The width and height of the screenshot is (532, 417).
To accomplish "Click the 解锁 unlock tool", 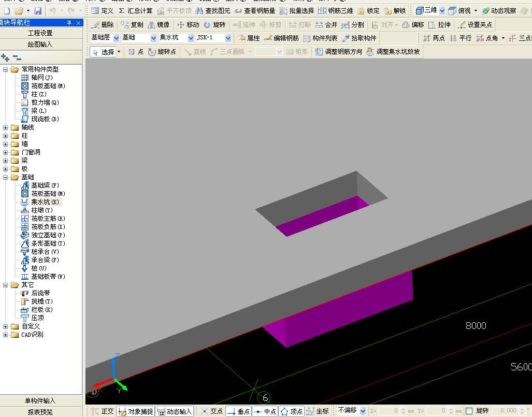I will pos(395,11).
